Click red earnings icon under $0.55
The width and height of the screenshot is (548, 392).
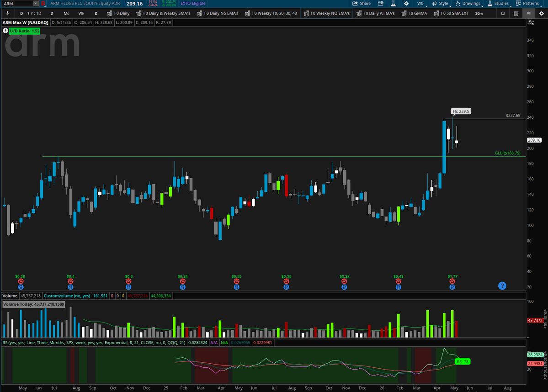click(237, 281)
